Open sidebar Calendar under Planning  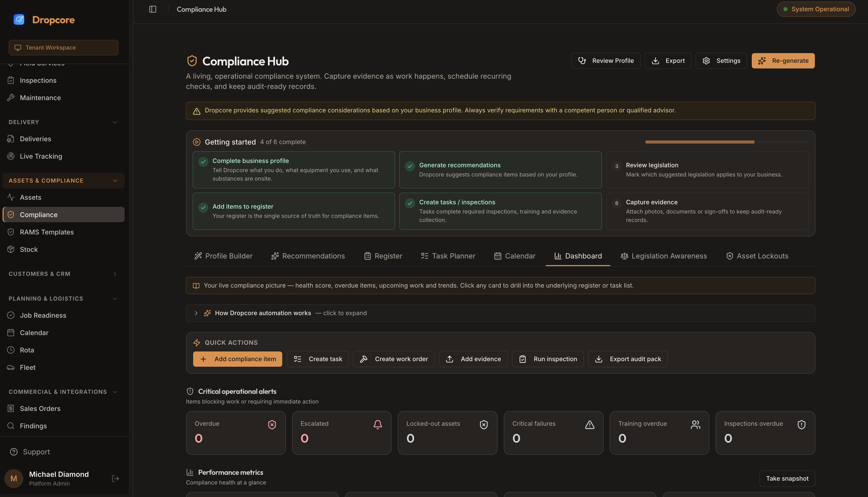coord(64,333)
